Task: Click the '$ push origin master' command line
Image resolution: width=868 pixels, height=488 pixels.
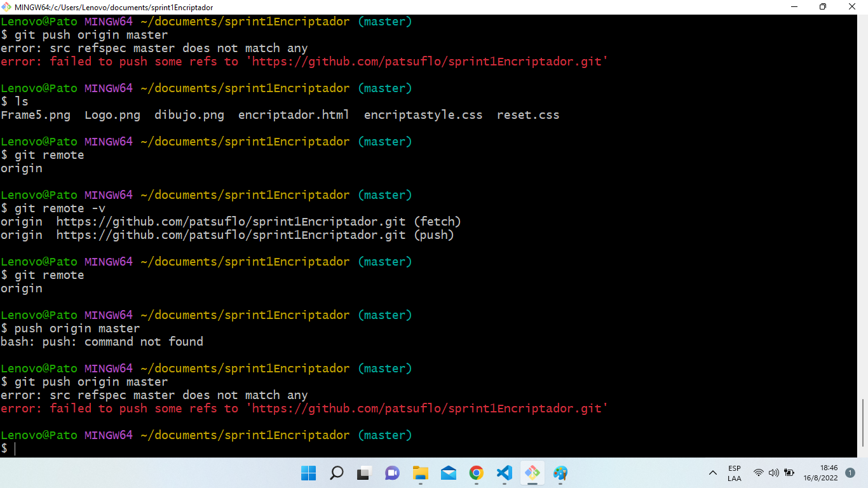Action: tap(70, 329)
